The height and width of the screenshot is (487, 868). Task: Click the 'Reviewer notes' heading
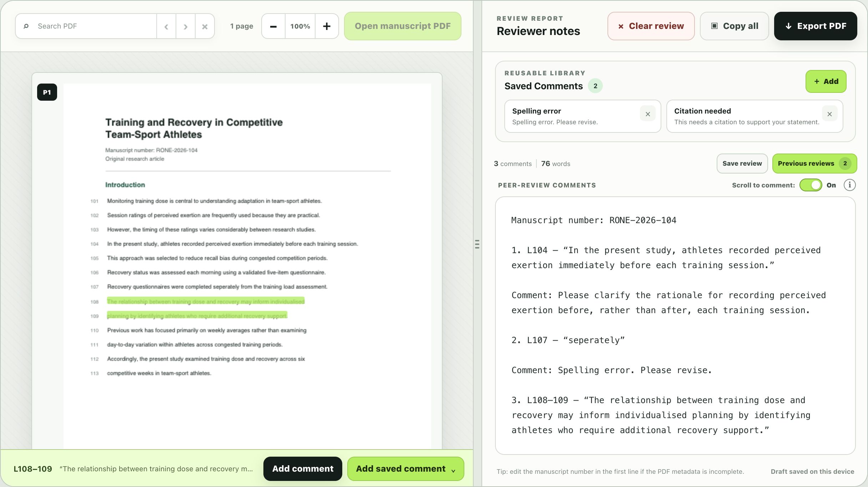[x=538, y=31]
